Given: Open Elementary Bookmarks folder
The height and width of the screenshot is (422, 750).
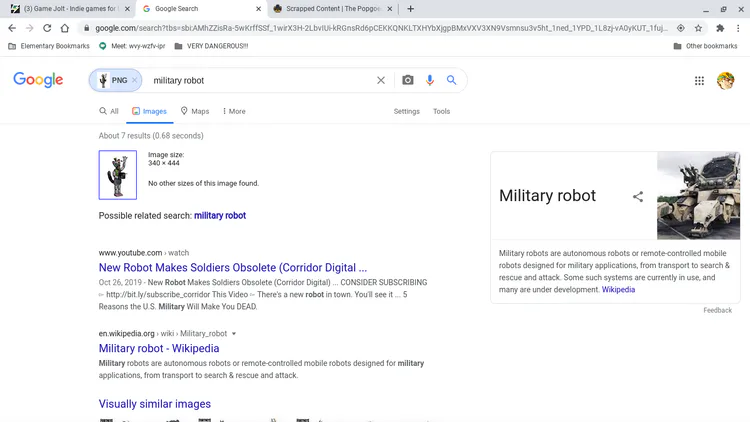Looking at the screenshot, I should [x=49, y=46].
